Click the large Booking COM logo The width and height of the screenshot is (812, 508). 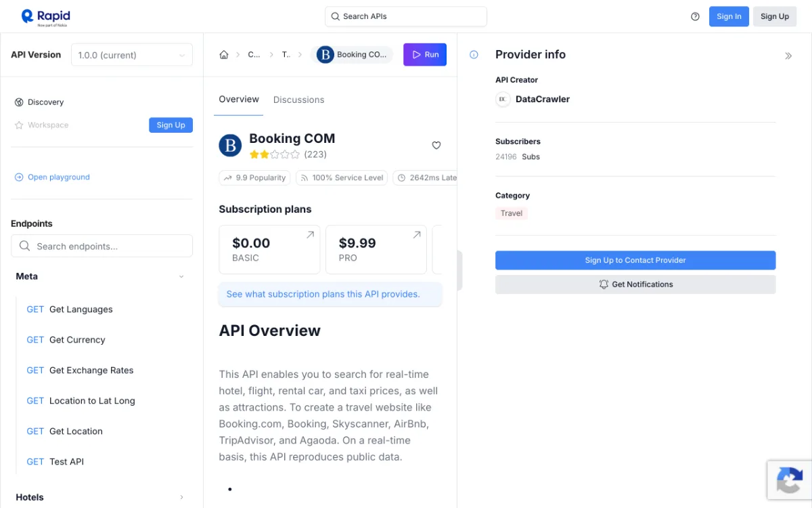(x=230, y=145)
